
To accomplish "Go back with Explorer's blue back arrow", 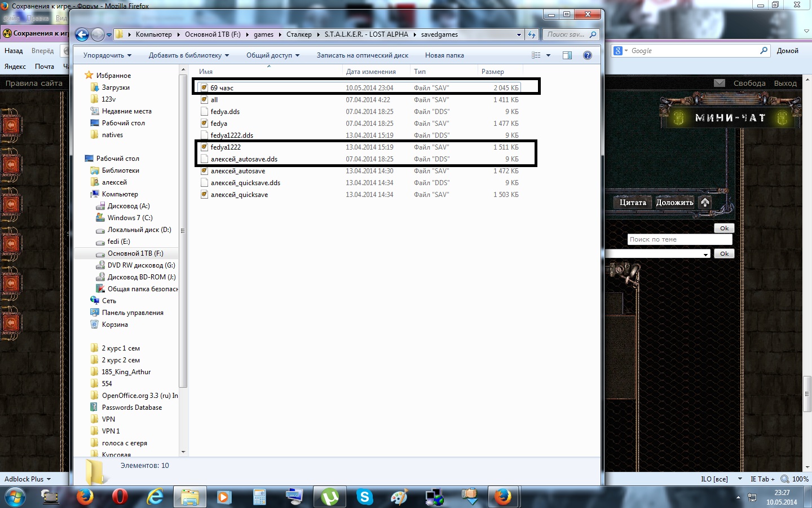I will (x=82, y=34).
